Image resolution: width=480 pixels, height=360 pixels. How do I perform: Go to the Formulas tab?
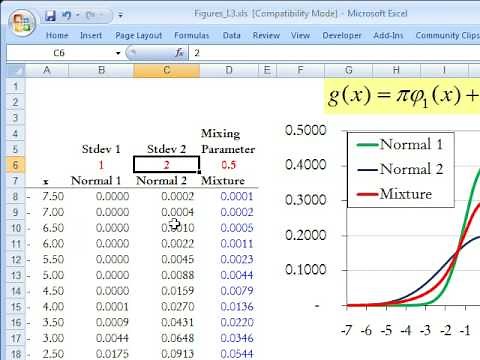tap(192, 35)
